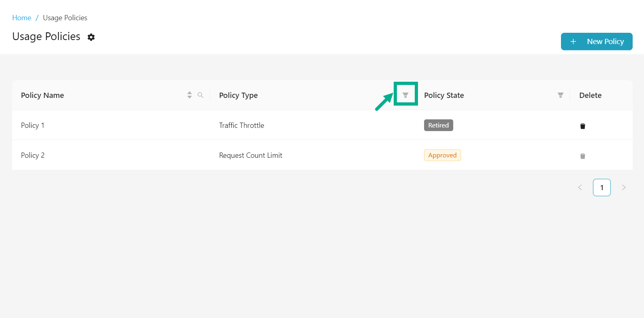The image size is (644, 318).
Task: Open the Policy Type filter
Action: click(405, 95)
